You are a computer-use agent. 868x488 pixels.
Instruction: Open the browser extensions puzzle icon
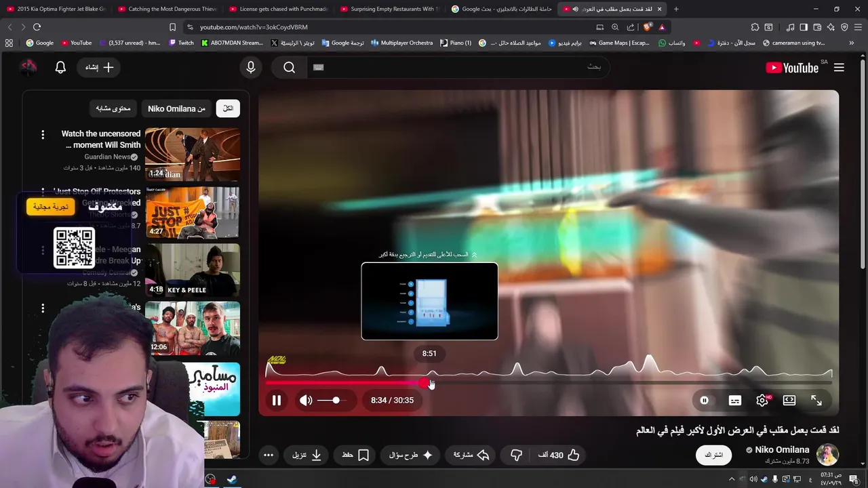pyautogui.click(x=755, y=27)
